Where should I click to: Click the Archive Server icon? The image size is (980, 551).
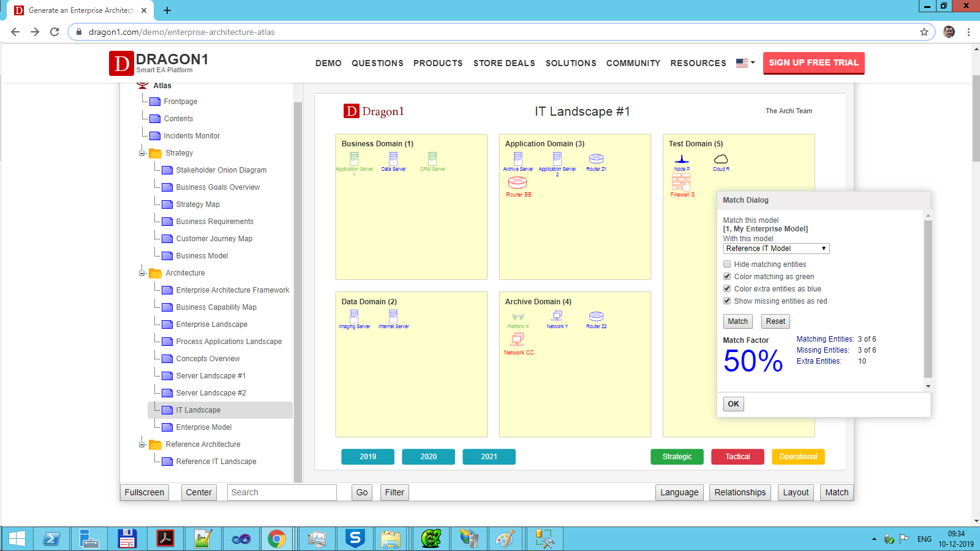pyautogui.click(x=518, y=159)
